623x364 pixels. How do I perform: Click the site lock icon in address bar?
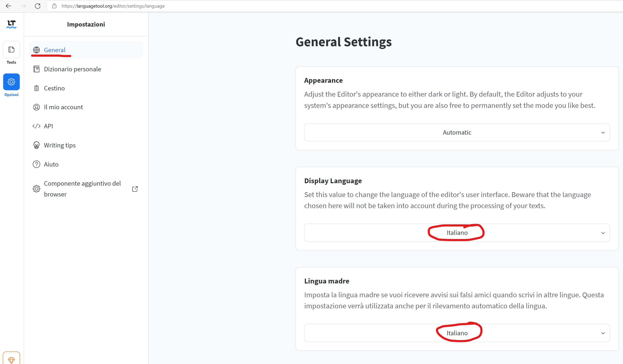point(54,6)
